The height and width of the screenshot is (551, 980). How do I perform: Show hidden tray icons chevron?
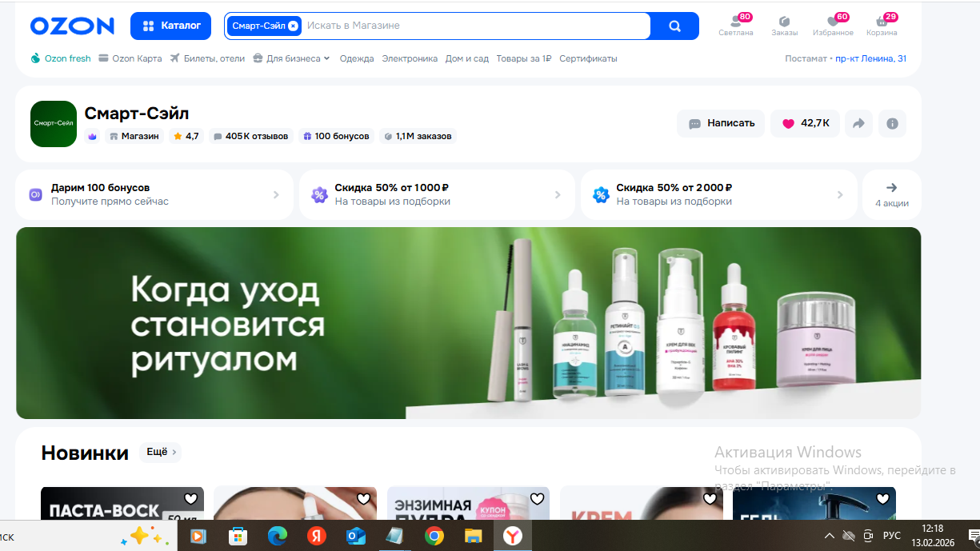(x=829, y=535)
